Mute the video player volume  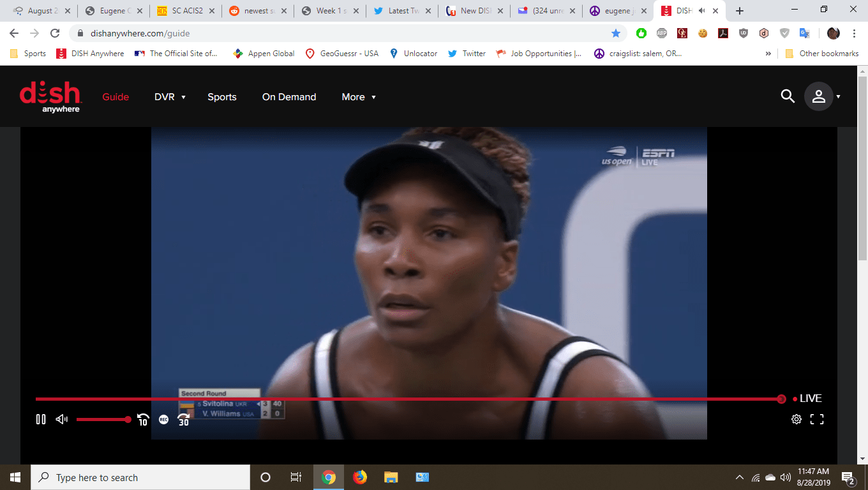[62, 419]
